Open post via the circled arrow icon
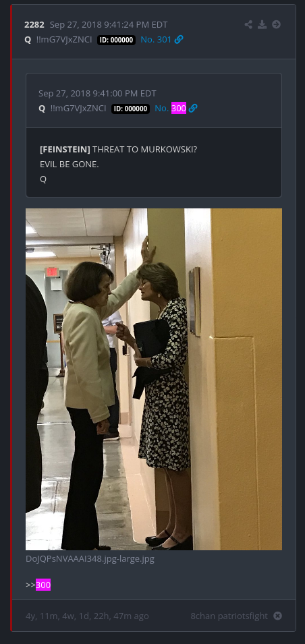 coord(276,25)
